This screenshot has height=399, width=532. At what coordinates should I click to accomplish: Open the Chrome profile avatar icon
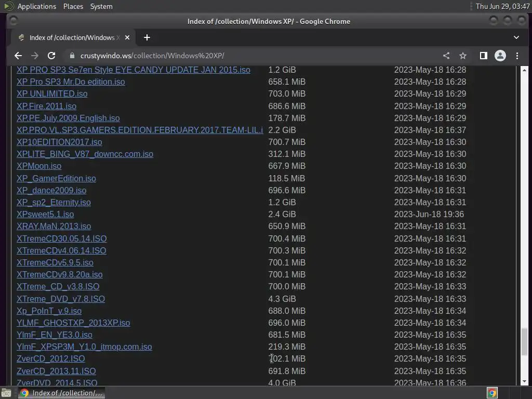[x=500, y=56]
